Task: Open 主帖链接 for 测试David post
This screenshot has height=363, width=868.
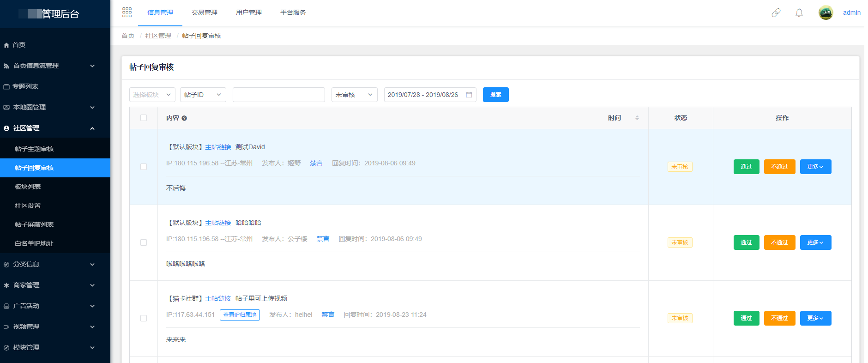Action: click(218, 147)
